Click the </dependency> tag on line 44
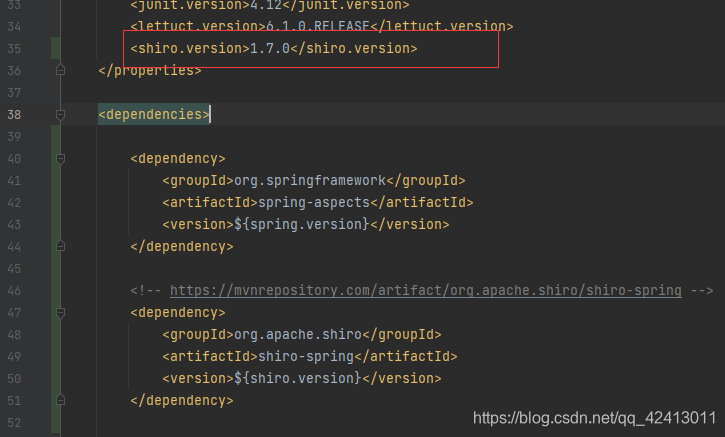This screenshot has height=437, width=725. click(182, 246)
